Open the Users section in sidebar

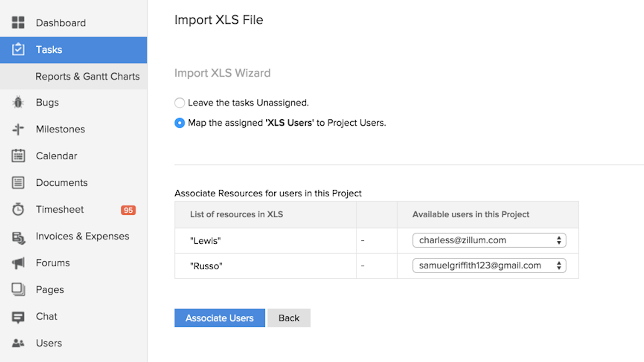(48, 343)
